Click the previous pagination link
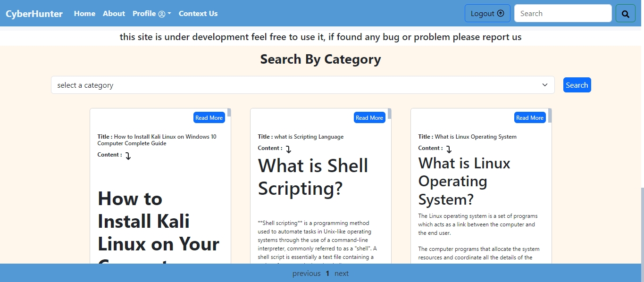The height and width of the screenshot is (282, 644). coord(306,274)
